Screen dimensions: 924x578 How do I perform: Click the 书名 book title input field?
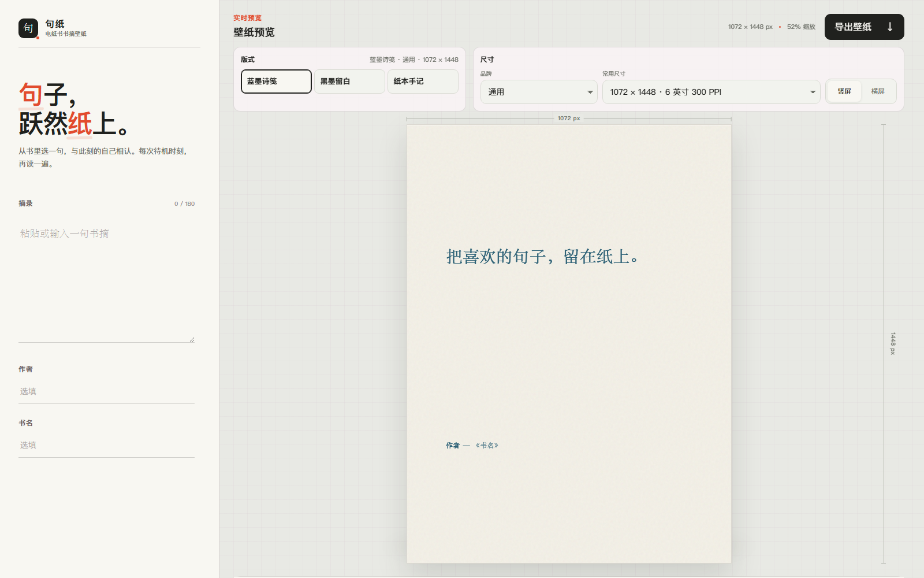(x=106, y=445)
